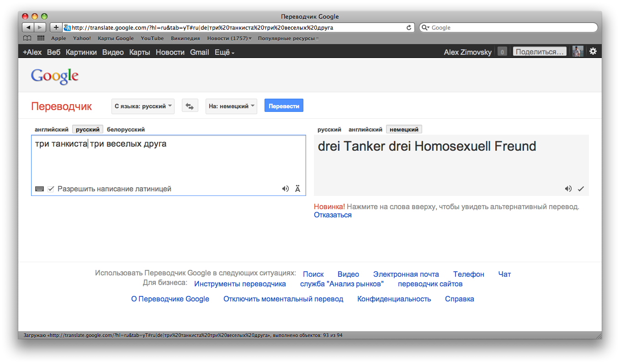
Task: Expand Новости (1757) bookmarks folder
Action: (x=229, y=38)
